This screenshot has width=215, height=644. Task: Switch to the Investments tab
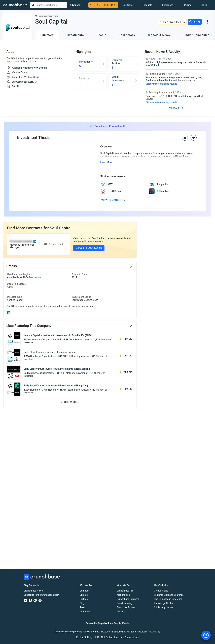pos(75,35)
